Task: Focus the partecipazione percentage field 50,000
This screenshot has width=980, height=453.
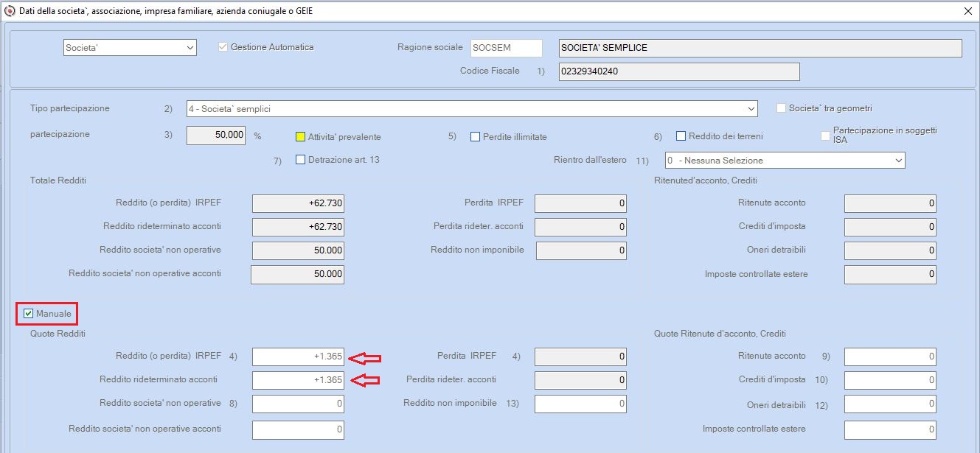Action: (x=216, y=136)
